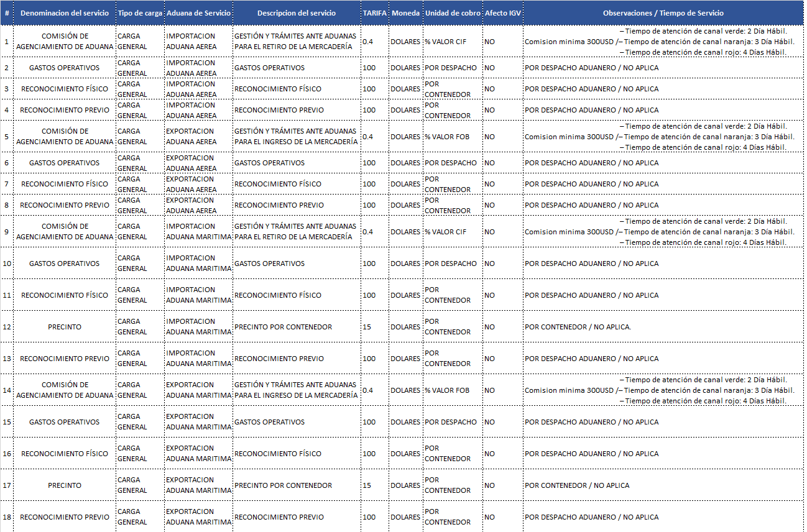Select 'GASTOS OPERATIVOS' service name in row 10
This screenshot has height=532, width=807.
(65, 264)
